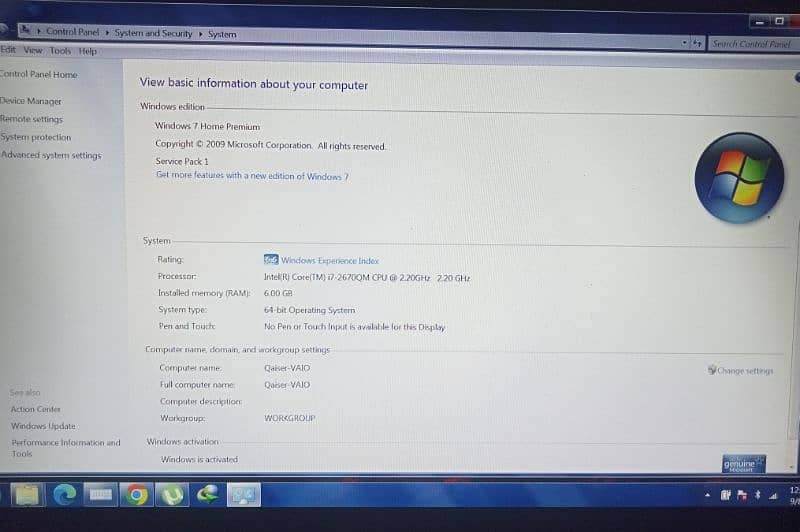Viewport: 800px width, 532px height.
Task: Click the WORKGROUP value
Action: click(x=290, y=418)
